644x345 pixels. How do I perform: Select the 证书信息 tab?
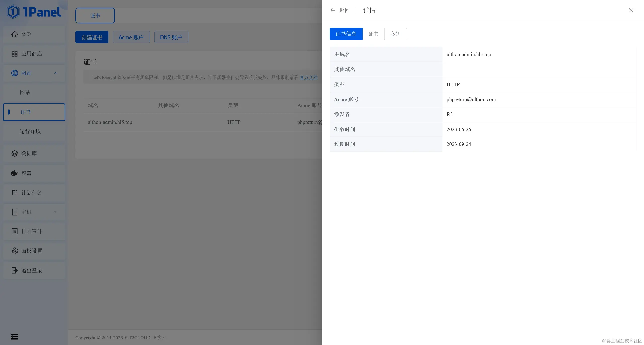tap(346, 34)
